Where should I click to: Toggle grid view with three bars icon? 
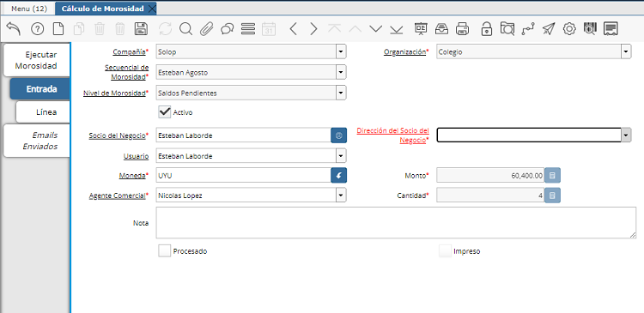[x=248, y=28]
